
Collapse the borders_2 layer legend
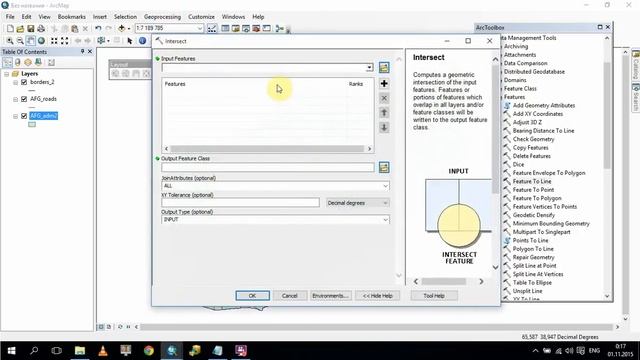pos(16,82)
